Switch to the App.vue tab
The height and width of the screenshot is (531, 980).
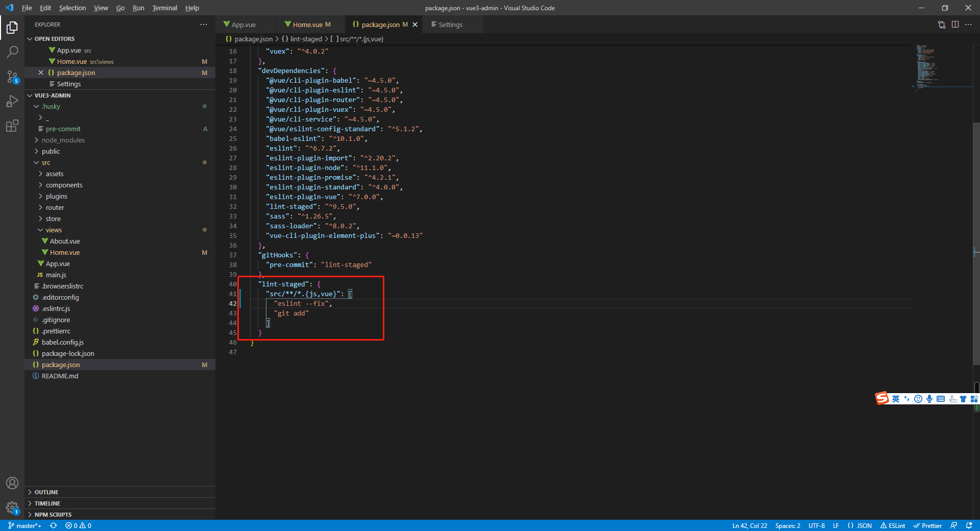coord(246,25)
